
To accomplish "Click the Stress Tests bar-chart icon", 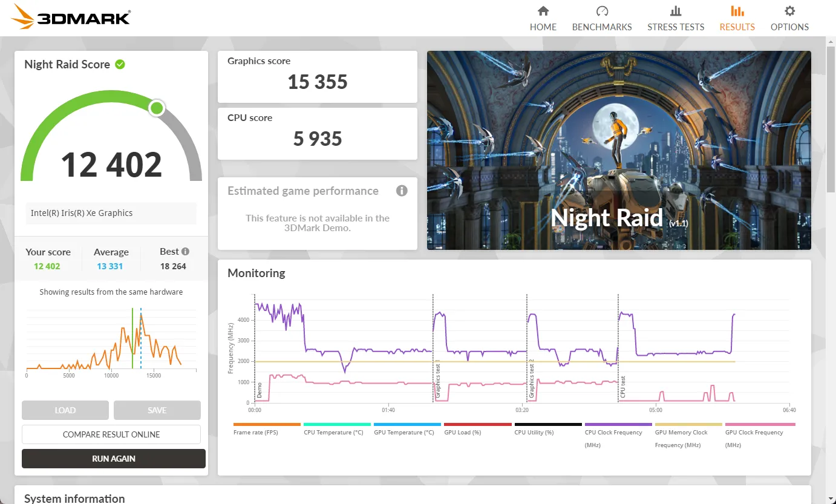I will point(676,10).
